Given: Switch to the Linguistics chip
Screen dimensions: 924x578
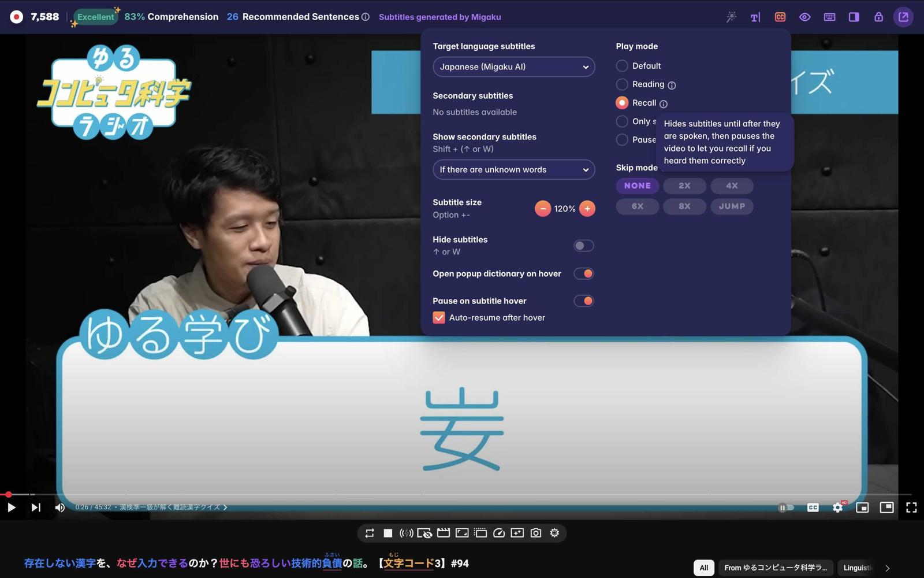Looking at the screenshot, I should pyautogui.click(x=857, y=568).
